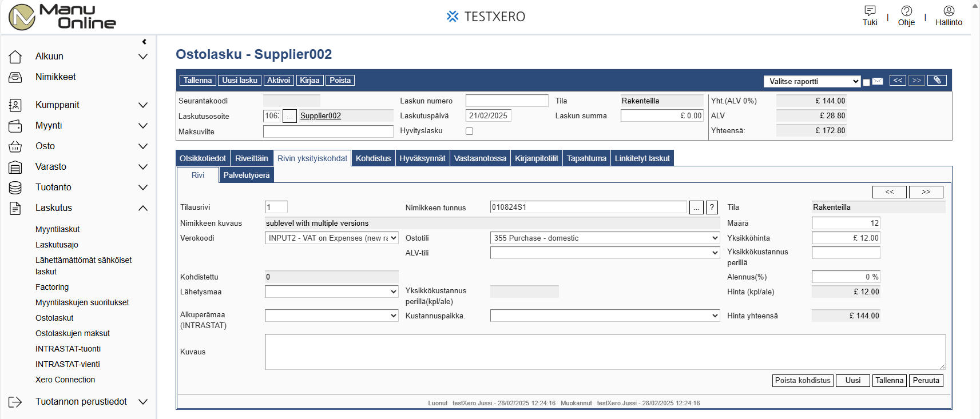Click the Nimikkeet sidebar icon
Viewport: 980px width, 419px height.
[15, 77]
